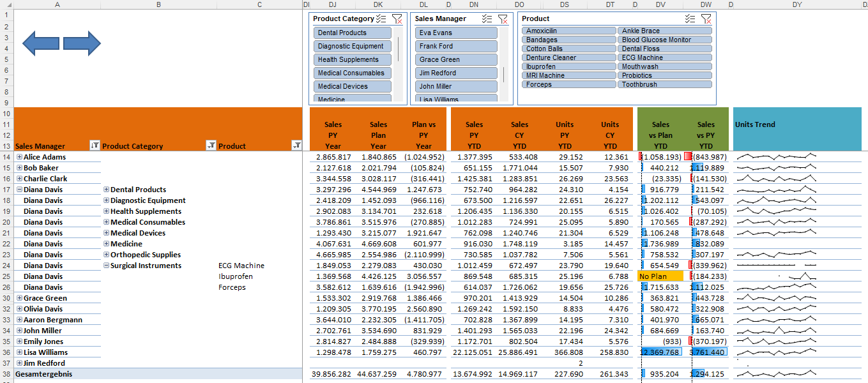Image resolution: width=868 pixels, height=383 pixels.
Task: Open Sales Manager column filter dropdown
Action: [95, 146]
